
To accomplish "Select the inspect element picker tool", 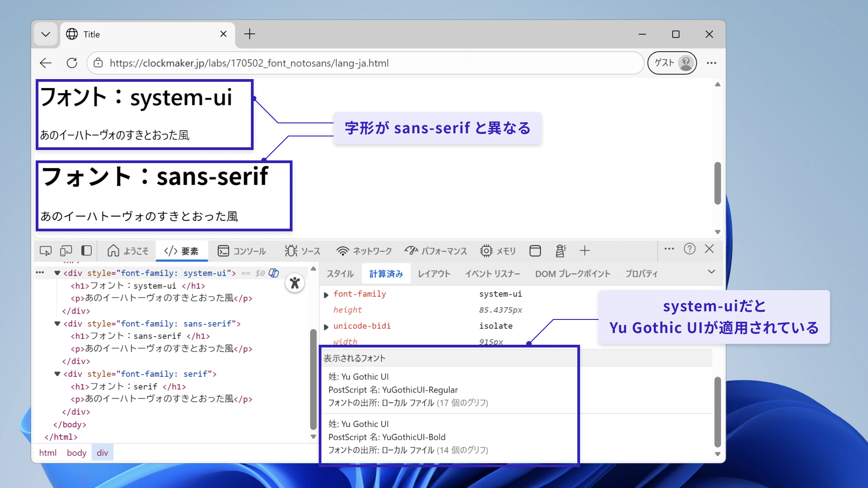I will point(46,251).
